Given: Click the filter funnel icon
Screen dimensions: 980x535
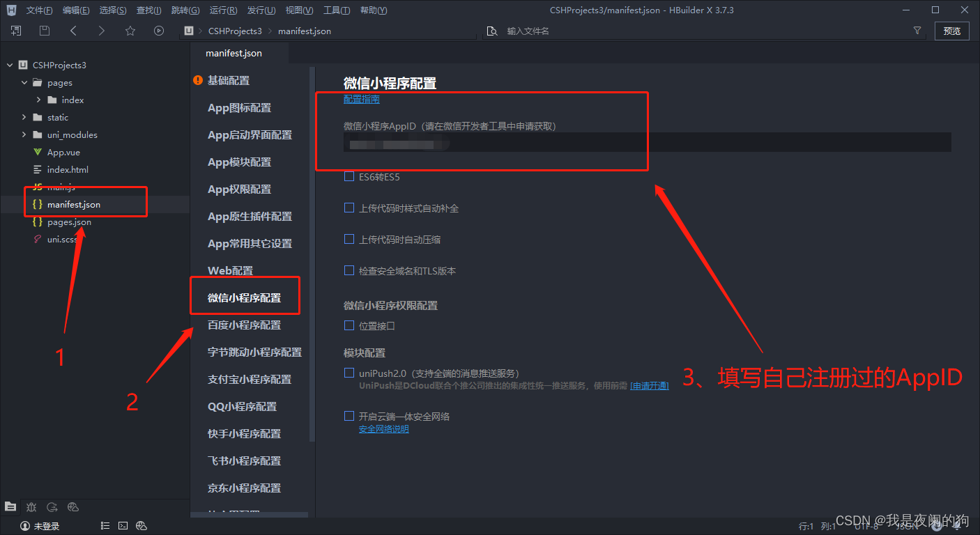Looking at the screenshot, I should click(x=917, y=31).
